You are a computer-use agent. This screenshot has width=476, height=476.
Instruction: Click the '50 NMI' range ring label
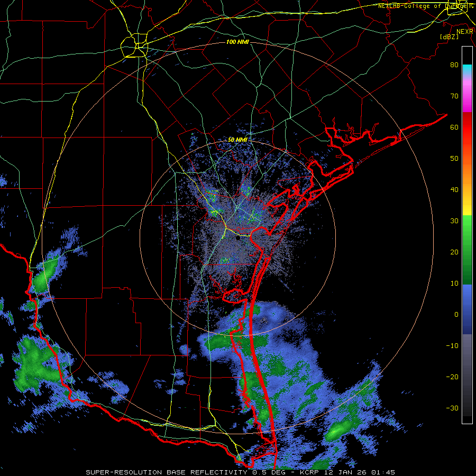click(237, 140)
